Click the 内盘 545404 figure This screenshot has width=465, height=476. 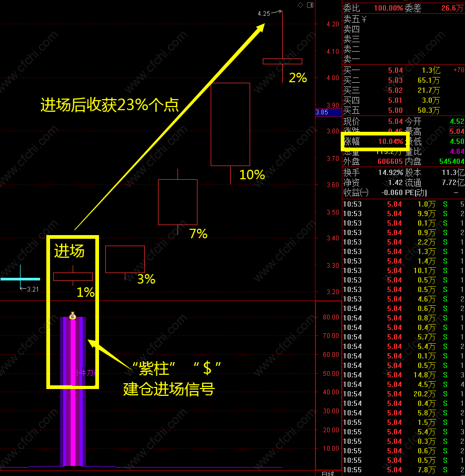tap(452, 161)
